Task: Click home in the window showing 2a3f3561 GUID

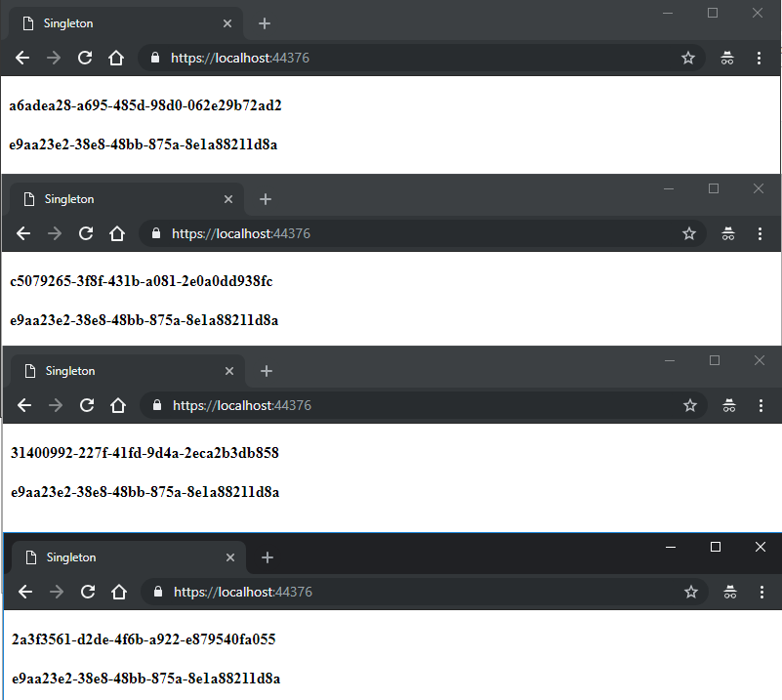Action: point(119,592)
